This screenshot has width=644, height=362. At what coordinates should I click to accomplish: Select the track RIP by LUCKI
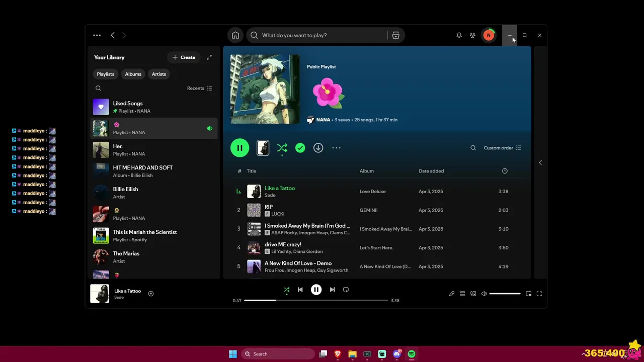pyautogui.click(x=377, y=210)
